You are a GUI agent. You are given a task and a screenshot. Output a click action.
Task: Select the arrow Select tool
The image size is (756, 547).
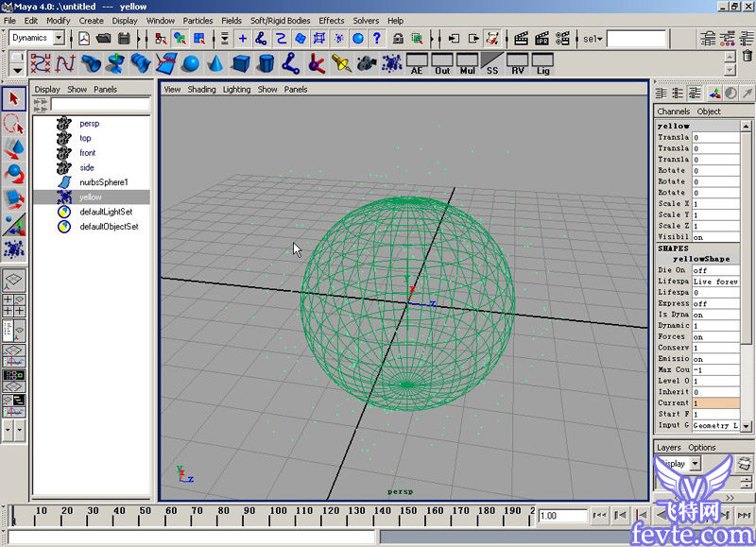[x=13, y=98]
